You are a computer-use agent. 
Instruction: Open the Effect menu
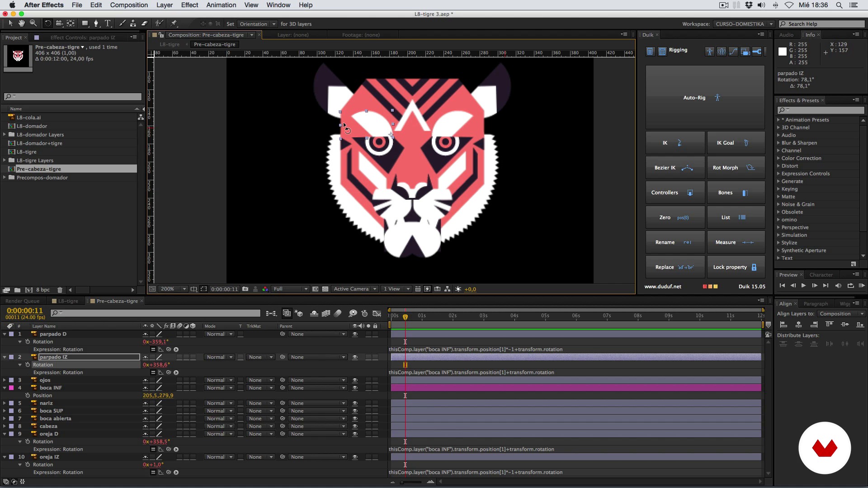(x=189, y=5)
